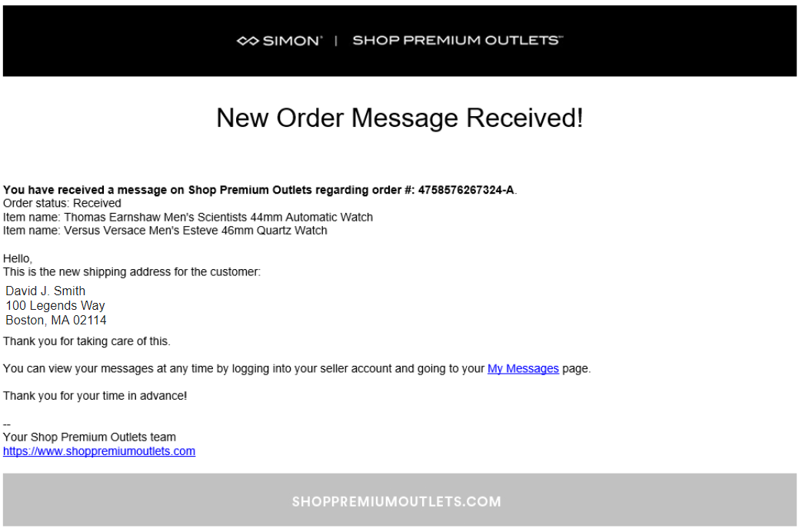The image size is (802, 532).
Task: Click the SHOPPREMIUMOUTLETS.COM footer banner
Action: [x=400, y=500]
